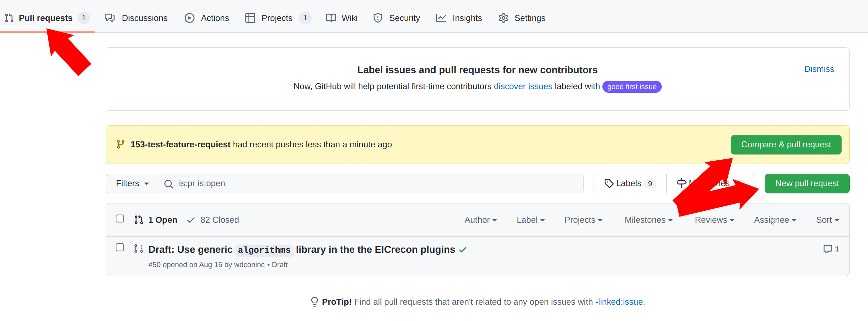Check the box for draft pull request #50
This screenshot has width=868, height=321.
[x=120, y=248]
